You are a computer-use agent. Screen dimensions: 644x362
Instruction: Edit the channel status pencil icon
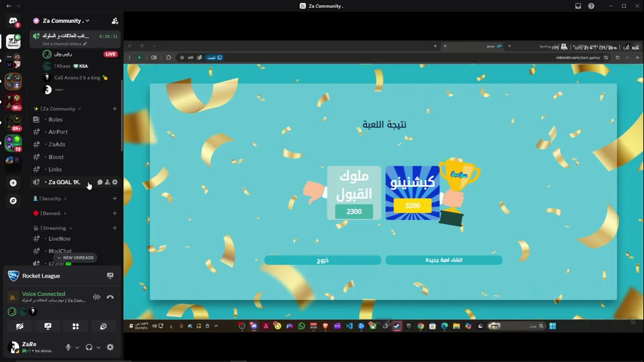tap(85, 44)
